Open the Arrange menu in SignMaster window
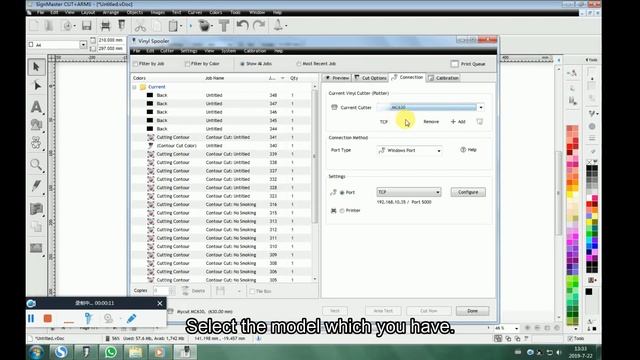Screen dimensions: 640x360 pos(111,13)
